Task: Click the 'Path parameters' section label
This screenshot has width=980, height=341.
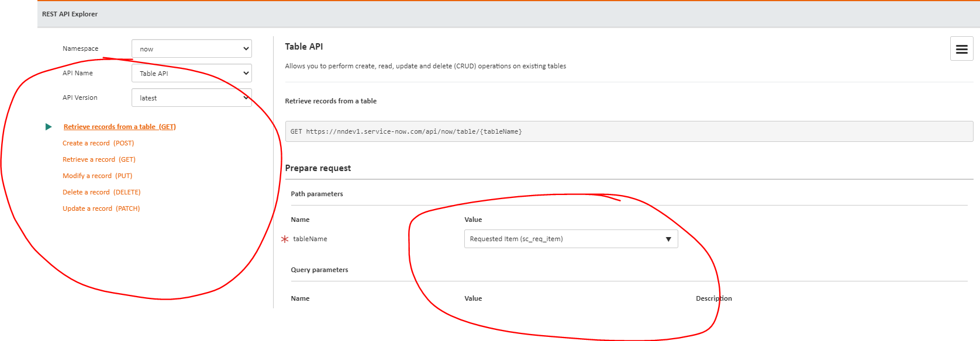Action: 317,194
